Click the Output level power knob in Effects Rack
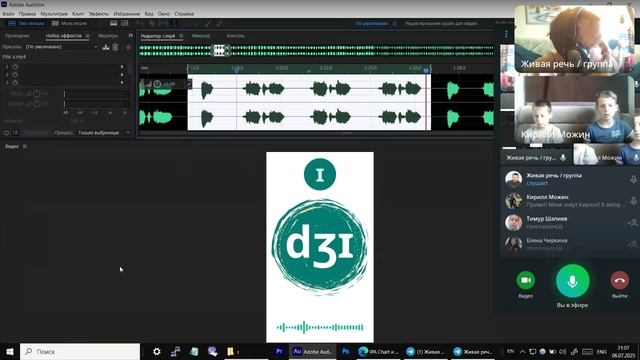Viewport: 640px width, 360px height. point(37,104)
